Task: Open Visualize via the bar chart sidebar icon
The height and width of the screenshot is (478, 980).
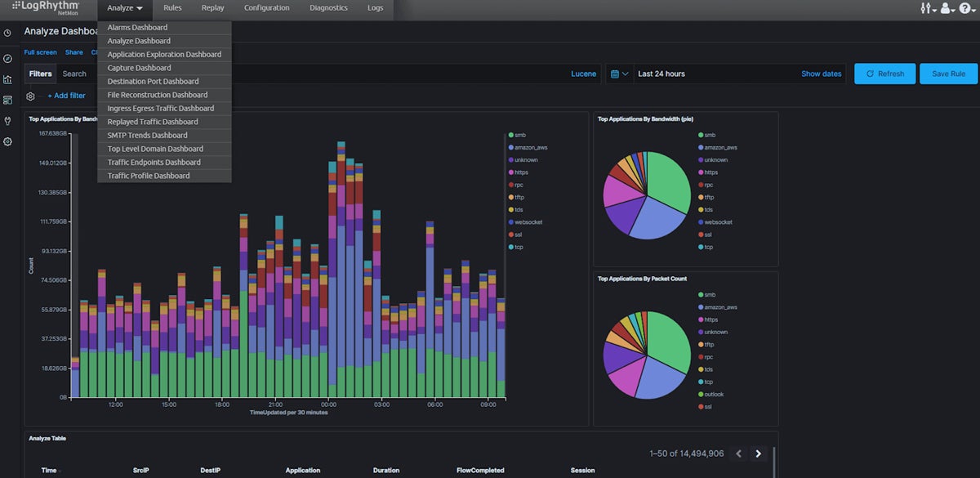Action: 7,79
